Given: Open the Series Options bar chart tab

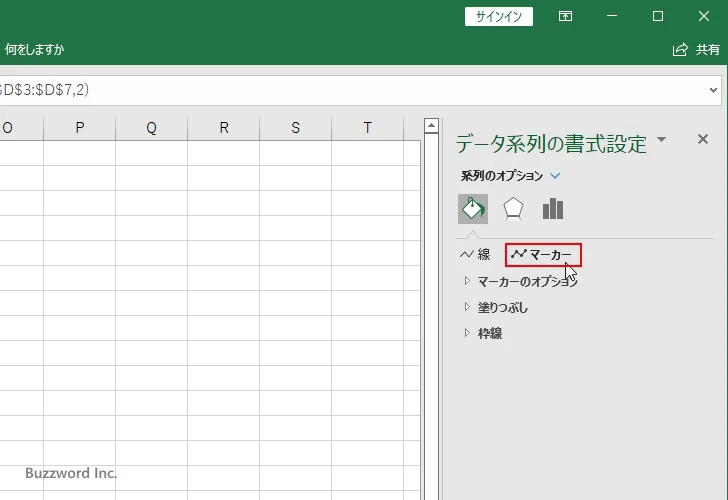Looking at the screenshot, I should pyautogui.click(x=552, y=209).
